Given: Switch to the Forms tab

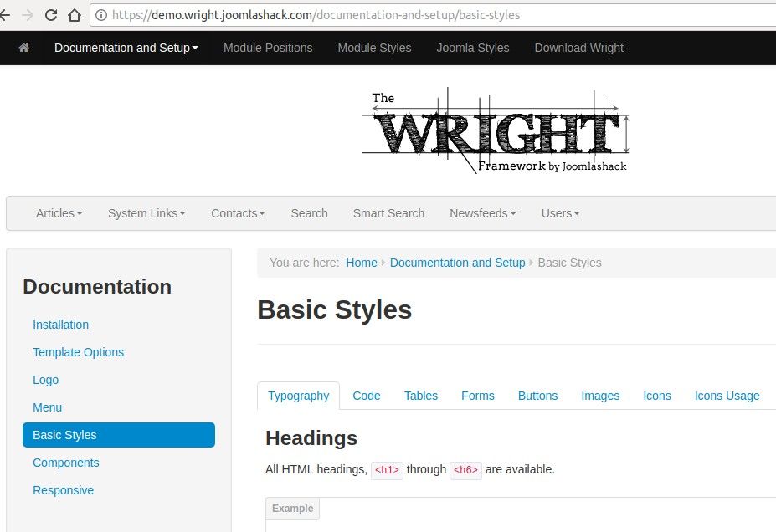Looking at the screenshot, I should tap(478, 396).
